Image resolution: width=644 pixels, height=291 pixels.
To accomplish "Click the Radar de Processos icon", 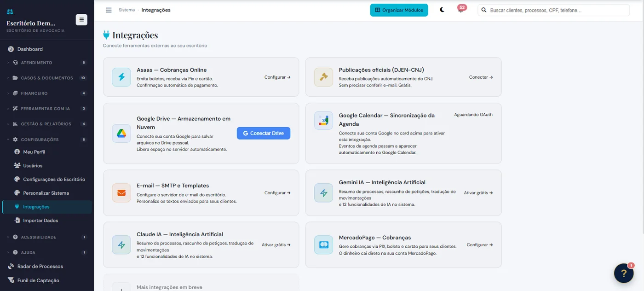I will [11, 267].
